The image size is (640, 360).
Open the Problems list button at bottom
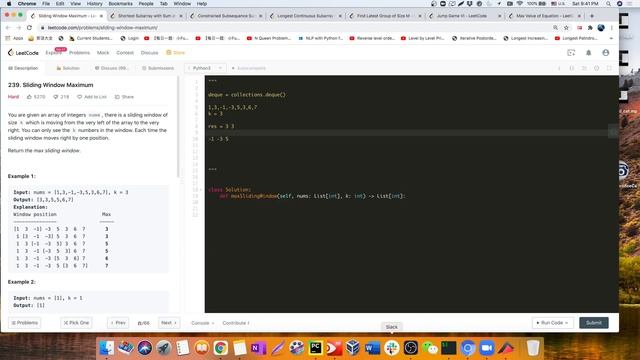click(24, 323)
